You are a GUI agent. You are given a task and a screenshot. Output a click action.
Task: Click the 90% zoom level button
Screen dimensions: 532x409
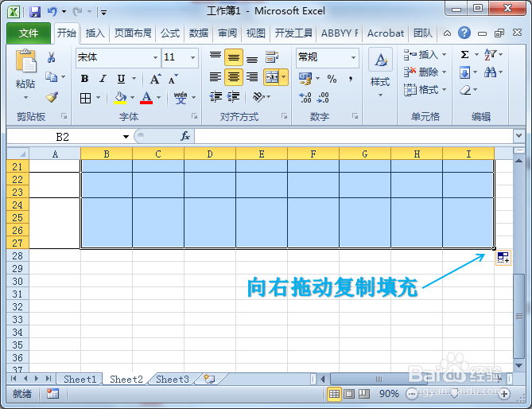pyautogui.click(x=389, y=394)
